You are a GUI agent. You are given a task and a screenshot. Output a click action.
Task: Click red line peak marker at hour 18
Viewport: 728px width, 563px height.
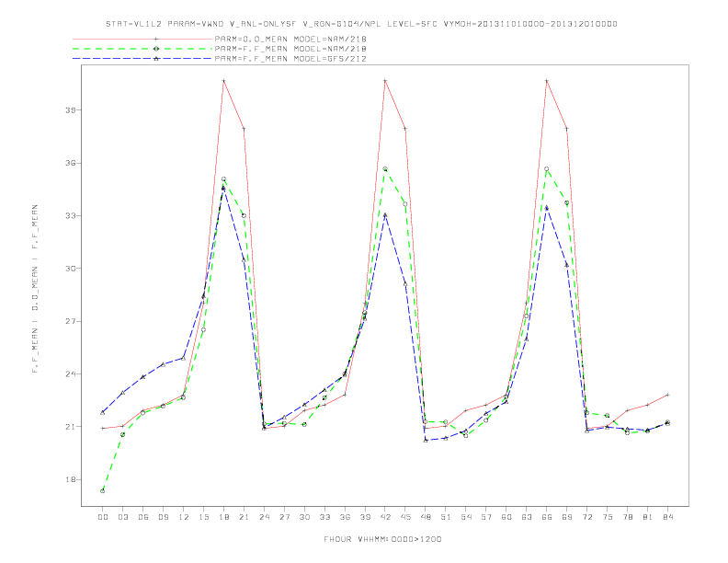(223, 81)
